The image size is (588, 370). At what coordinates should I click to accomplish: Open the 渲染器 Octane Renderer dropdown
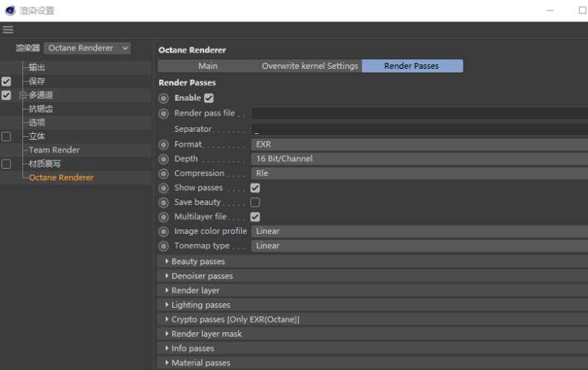(87, 48)
